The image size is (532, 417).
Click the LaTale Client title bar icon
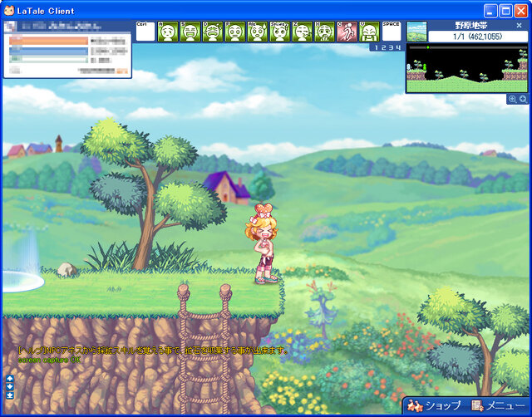9,11
